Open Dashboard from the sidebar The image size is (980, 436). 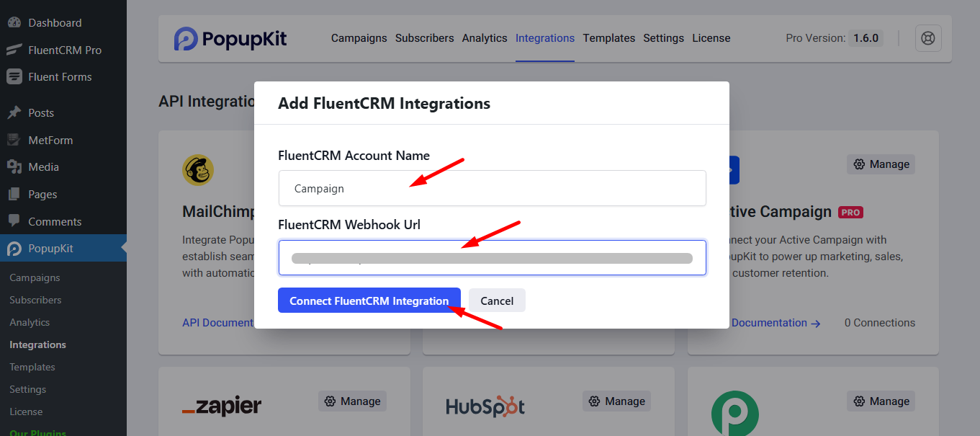click(55, 23)
